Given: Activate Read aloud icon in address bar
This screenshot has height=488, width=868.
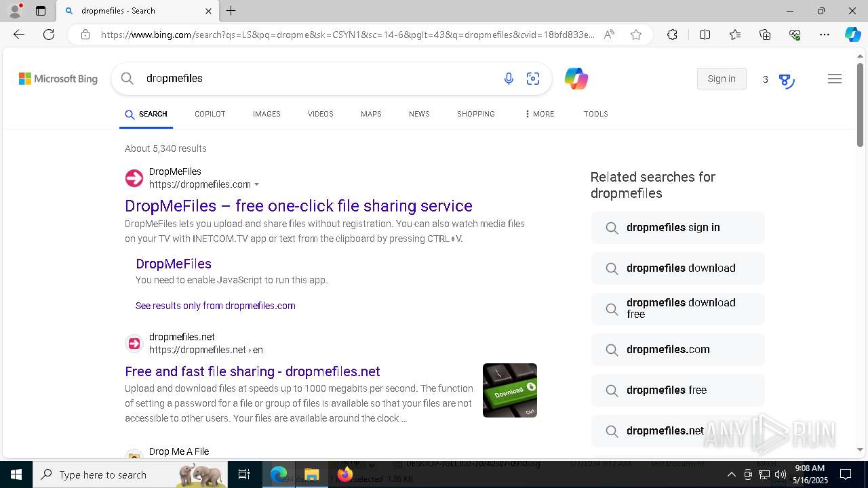Looking at the screenshot, I should (609, 35).
